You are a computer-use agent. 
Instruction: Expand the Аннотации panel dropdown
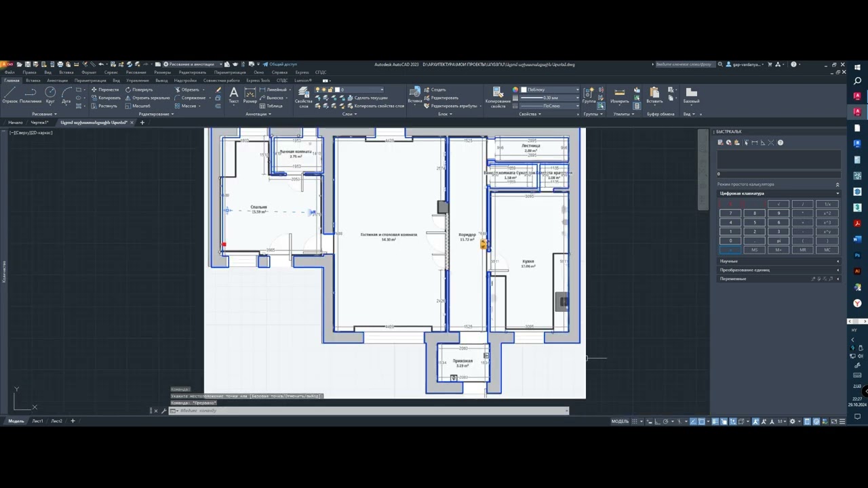click(x=258, y=114)
